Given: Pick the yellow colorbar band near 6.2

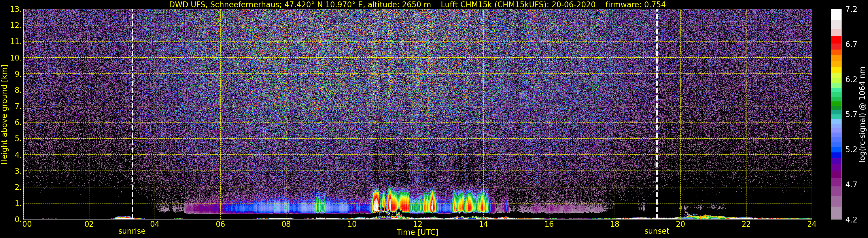Looking at the screenshot, I should pyautogui.click(x=836, y=70).
